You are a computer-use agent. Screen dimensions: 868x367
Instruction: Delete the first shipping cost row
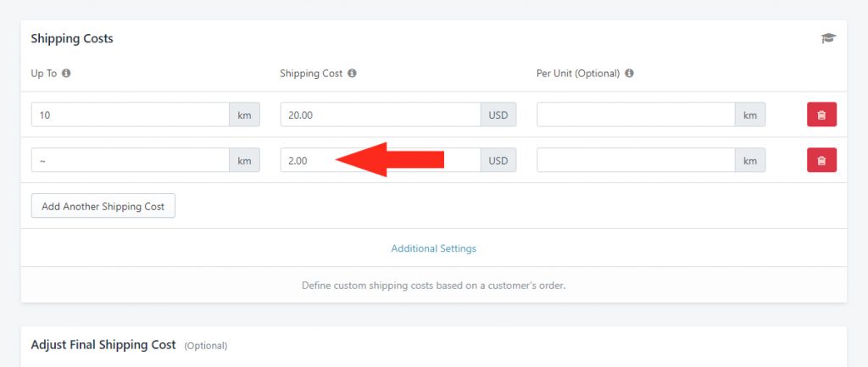[x=821, y=114]
